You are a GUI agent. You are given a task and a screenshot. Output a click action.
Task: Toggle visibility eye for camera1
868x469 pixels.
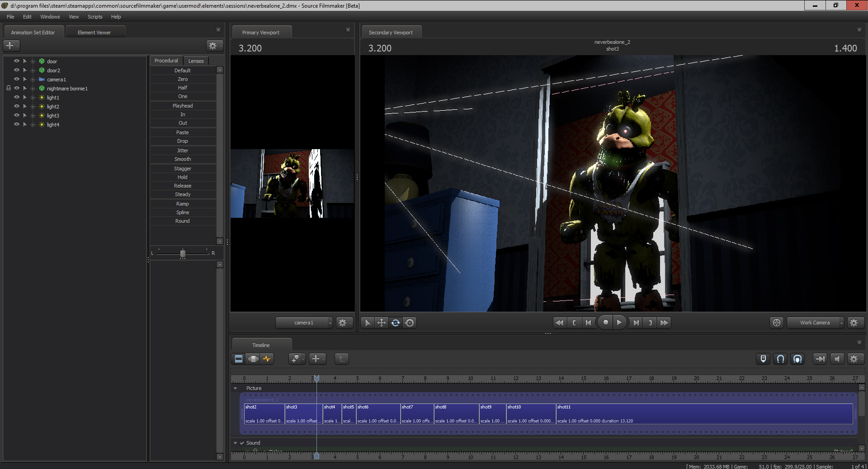click(x=17, y=79)
